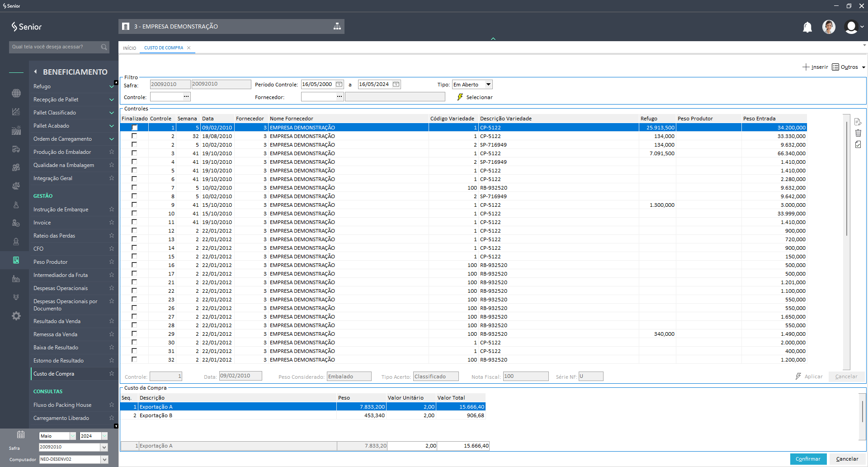This screenshot has height=467, width=868.
Task: Click search magnifier in screen search box
Action: (x=104, y=47)
